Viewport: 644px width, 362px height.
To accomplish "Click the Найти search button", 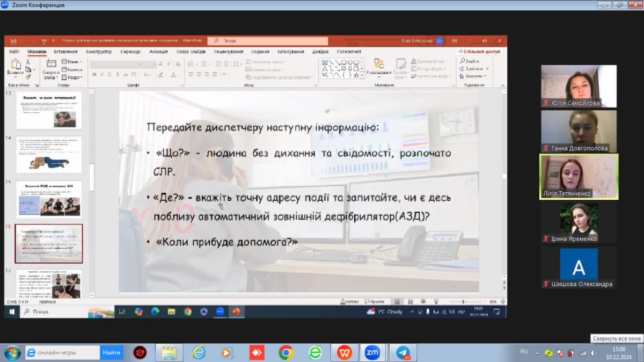I will coord(111,352).
